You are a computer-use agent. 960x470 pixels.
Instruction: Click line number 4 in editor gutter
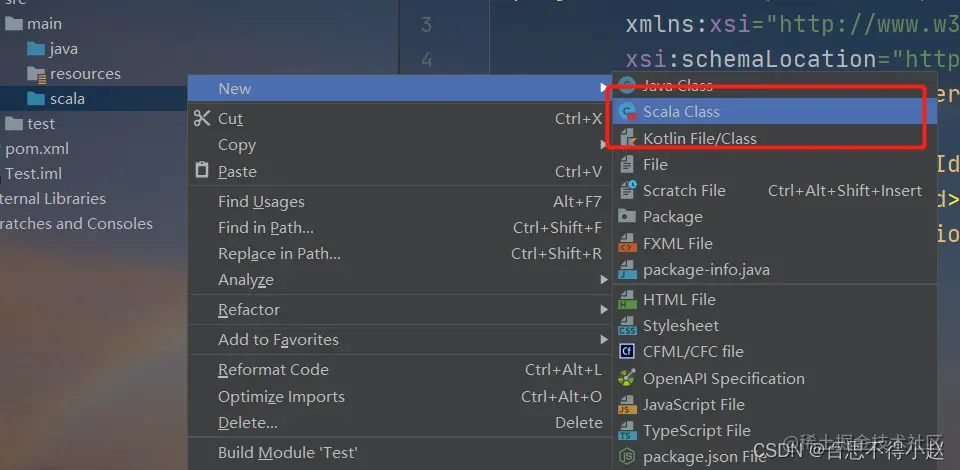[427, 60]
